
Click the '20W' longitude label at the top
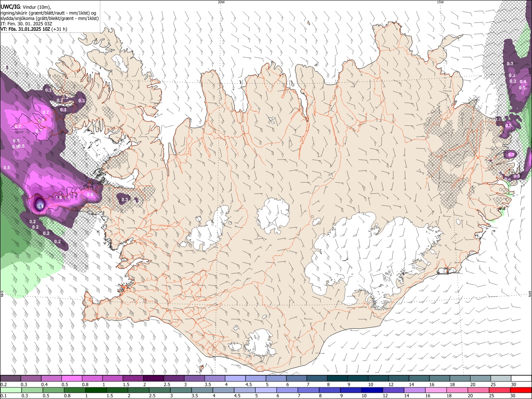221,2
